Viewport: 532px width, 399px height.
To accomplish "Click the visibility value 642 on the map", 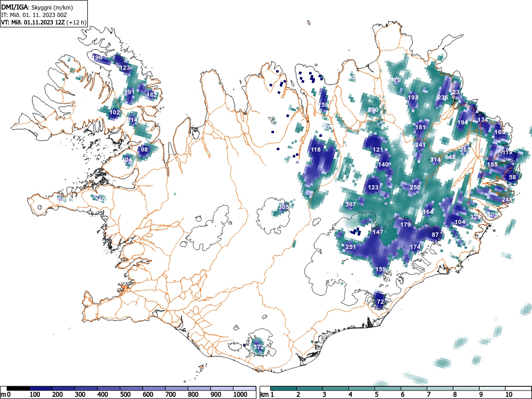I will click(x=450, y=157).
